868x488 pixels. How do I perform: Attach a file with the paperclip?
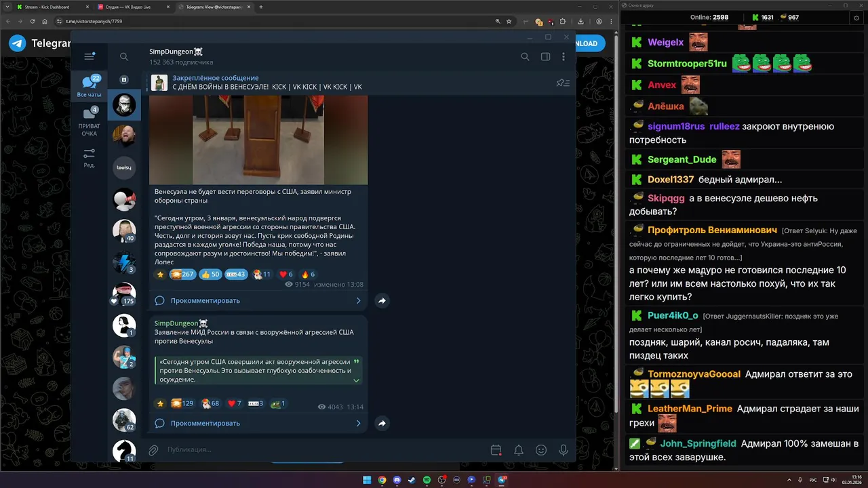[154, 449]
